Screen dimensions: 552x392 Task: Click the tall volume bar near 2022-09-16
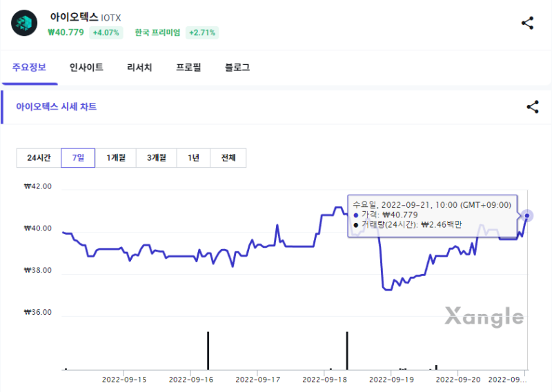(x=208, y=351)
